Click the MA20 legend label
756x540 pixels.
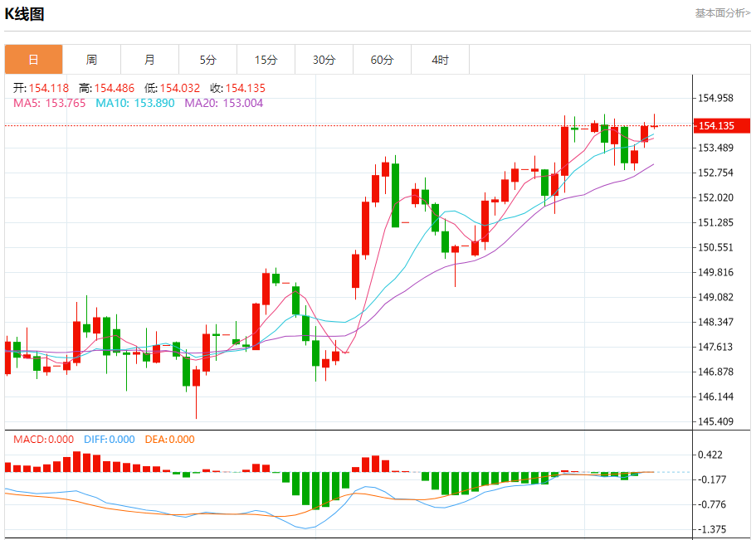(x=223, y=103)
